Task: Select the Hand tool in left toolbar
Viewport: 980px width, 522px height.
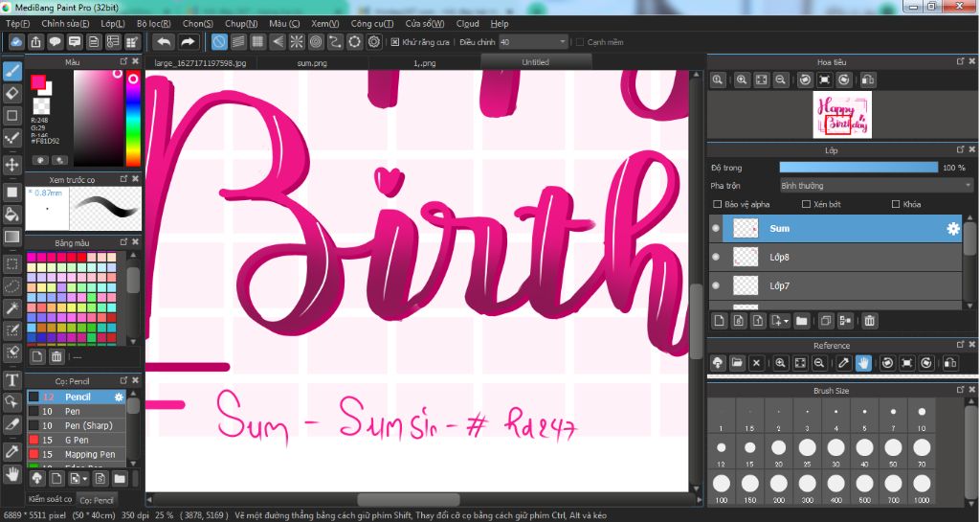Action: 11,474
